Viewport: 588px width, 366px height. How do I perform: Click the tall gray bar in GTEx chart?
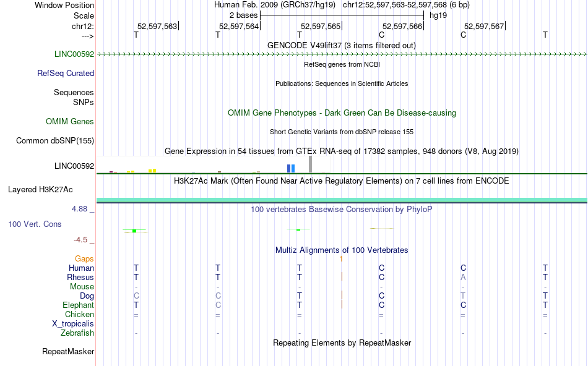click(x=311, y=164)
